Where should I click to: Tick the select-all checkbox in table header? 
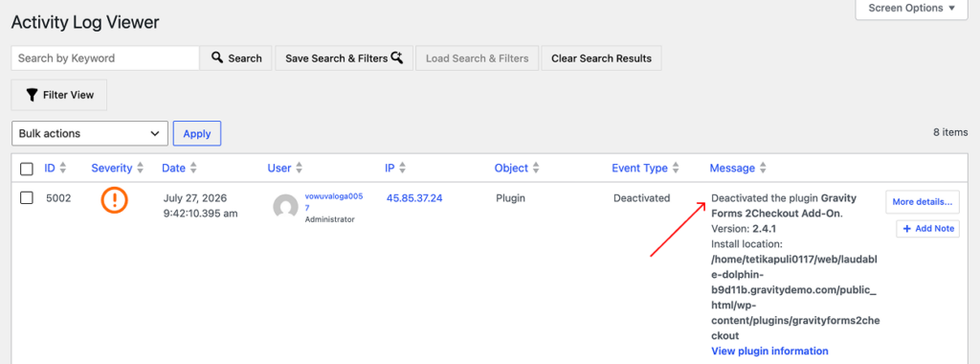(x=27, y=169)
